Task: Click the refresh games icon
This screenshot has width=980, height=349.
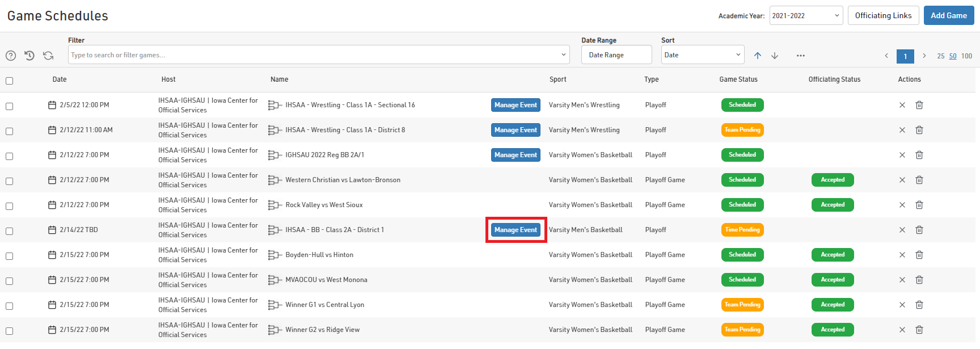Action: click(x=48, y=56)
